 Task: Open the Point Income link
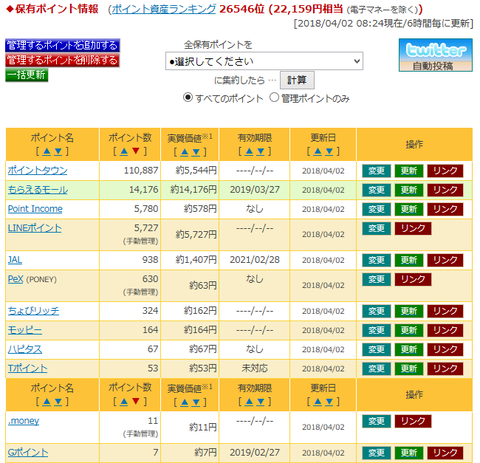tap(35, 209)
